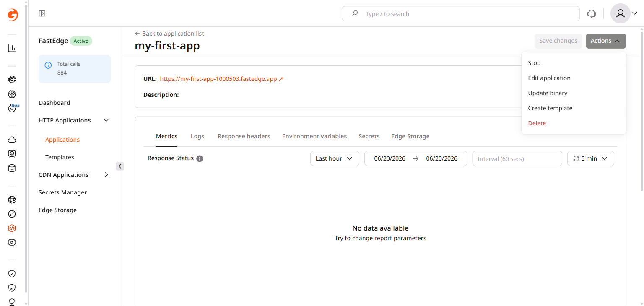The height and width of the screenshot is (306, 644).
Task: Open Dashboard in side menu
Action: click(54, 103)
